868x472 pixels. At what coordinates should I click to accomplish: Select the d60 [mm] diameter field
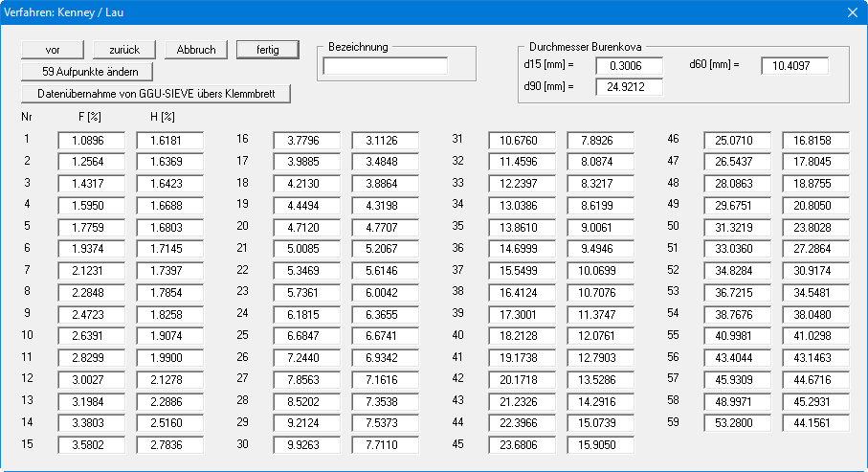(x=794, y=66)
